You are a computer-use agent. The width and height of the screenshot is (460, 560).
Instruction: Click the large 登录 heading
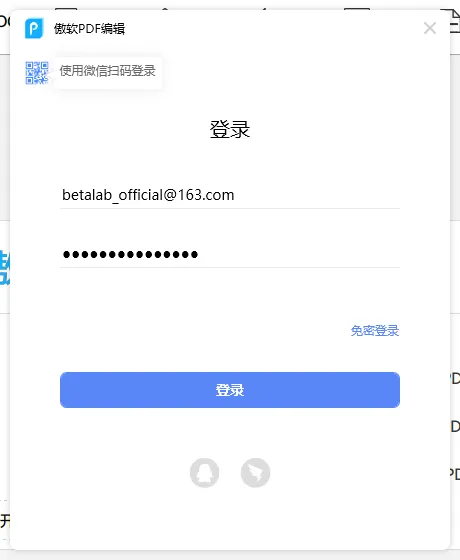230,129
